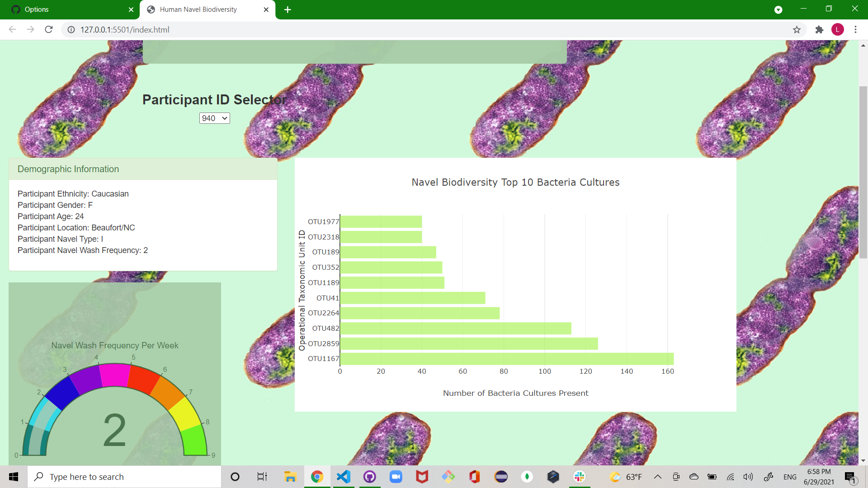Click the Windows taskbar search box
This screenshot has width=868, height=488.
click(124, 477)
